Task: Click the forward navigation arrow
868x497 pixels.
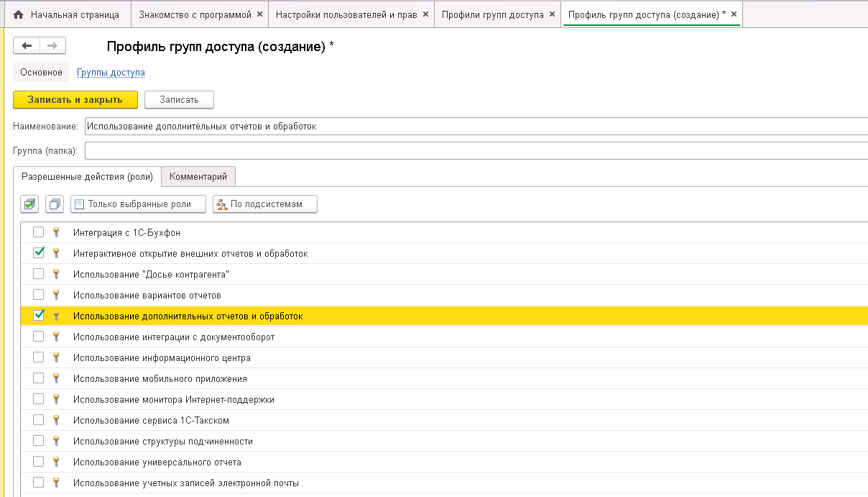Action: click(52, 46)
